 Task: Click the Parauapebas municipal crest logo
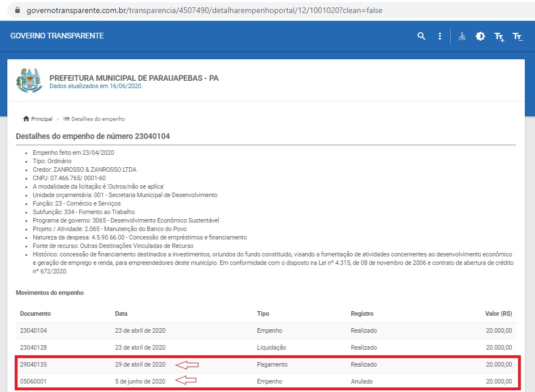(x=29, y=80)
